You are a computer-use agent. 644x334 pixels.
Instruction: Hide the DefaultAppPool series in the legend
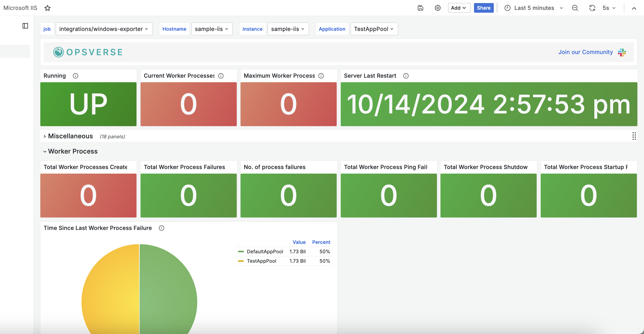(x=265, y=252)
